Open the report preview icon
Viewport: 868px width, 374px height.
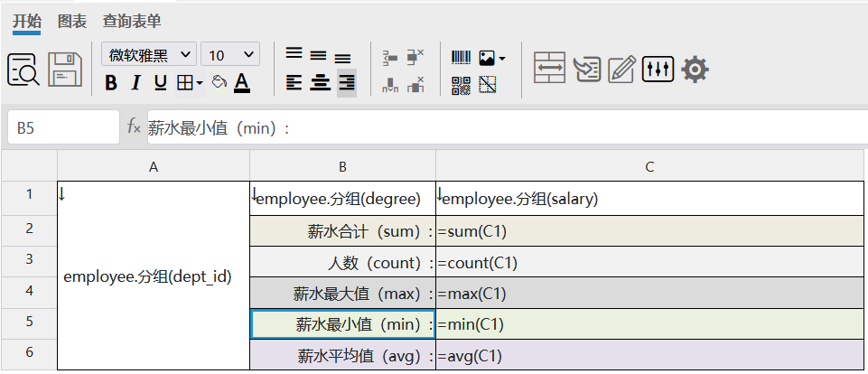click(x=23, y=70)
